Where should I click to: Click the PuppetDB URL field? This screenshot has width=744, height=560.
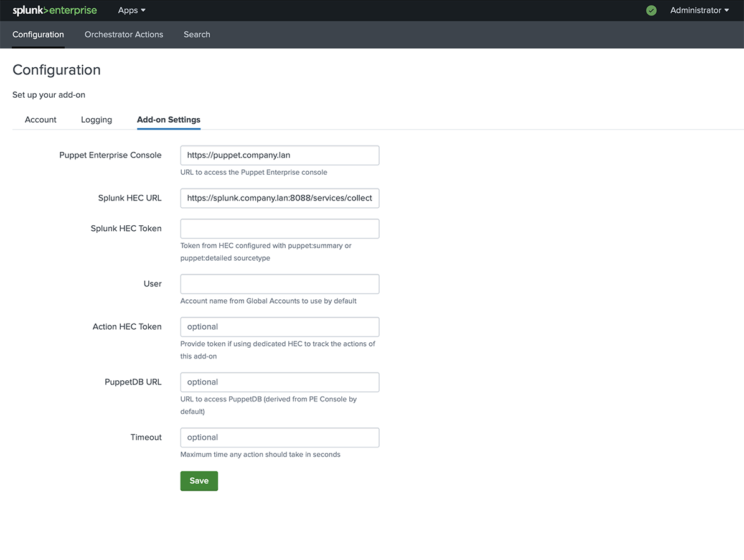coord(280,382)
